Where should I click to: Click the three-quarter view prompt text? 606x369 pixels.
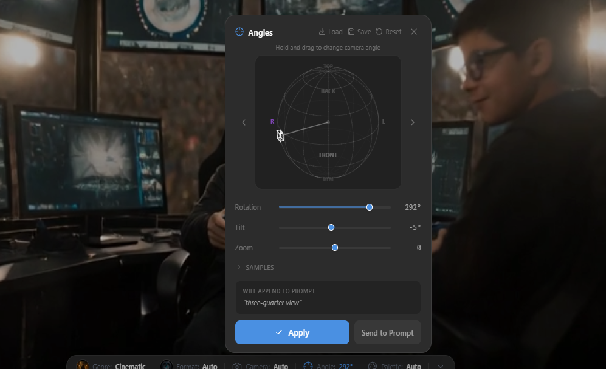(x=273, y=303)
